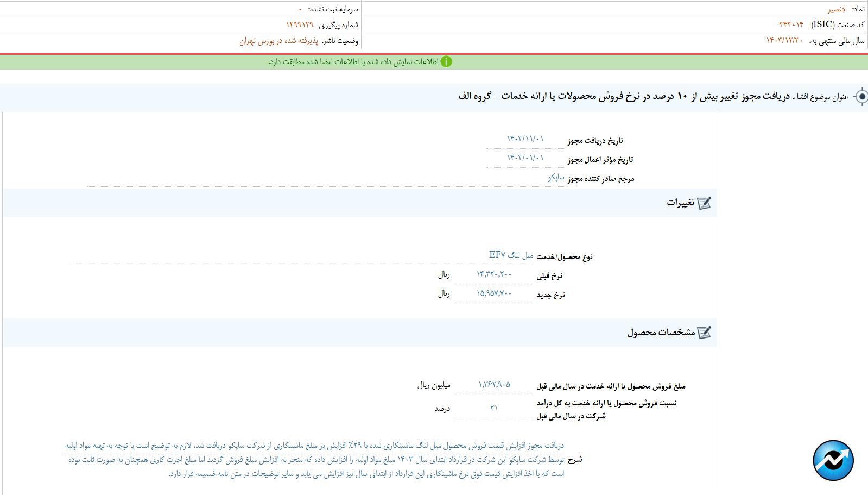
Task: Click the revenue ratio value ۲۱
Action: tap(494, 408)
